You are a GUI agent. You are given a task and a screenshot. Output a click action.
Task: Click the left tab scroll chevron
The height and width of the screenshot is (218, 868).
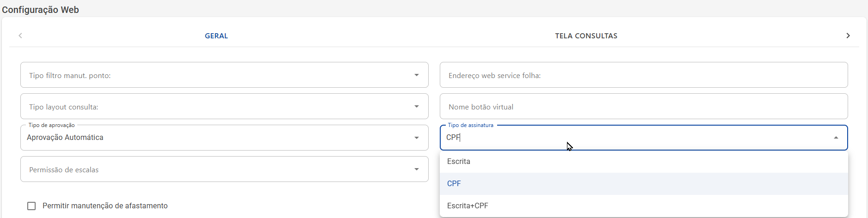(x=20, y=36)
